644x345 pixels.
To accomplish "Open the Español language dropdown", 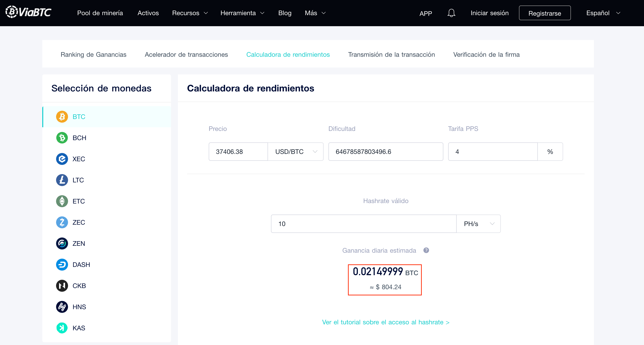I will [x=603, y=13].
